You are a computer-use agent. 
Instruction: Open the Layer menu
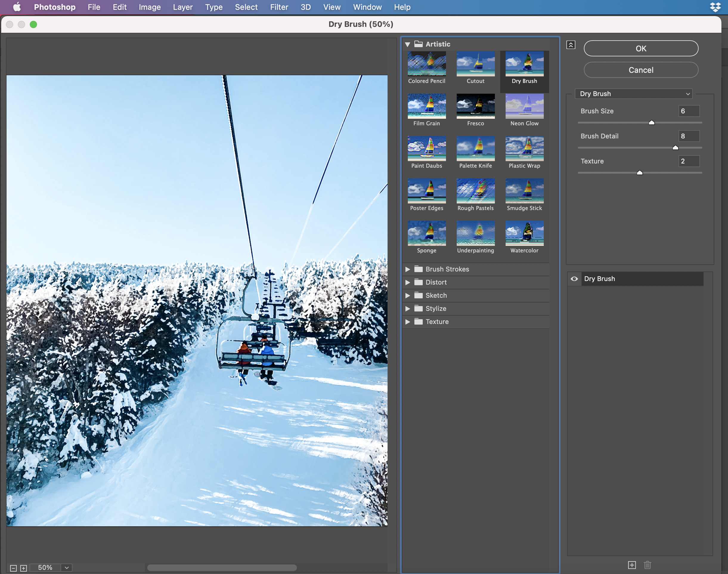183,7
